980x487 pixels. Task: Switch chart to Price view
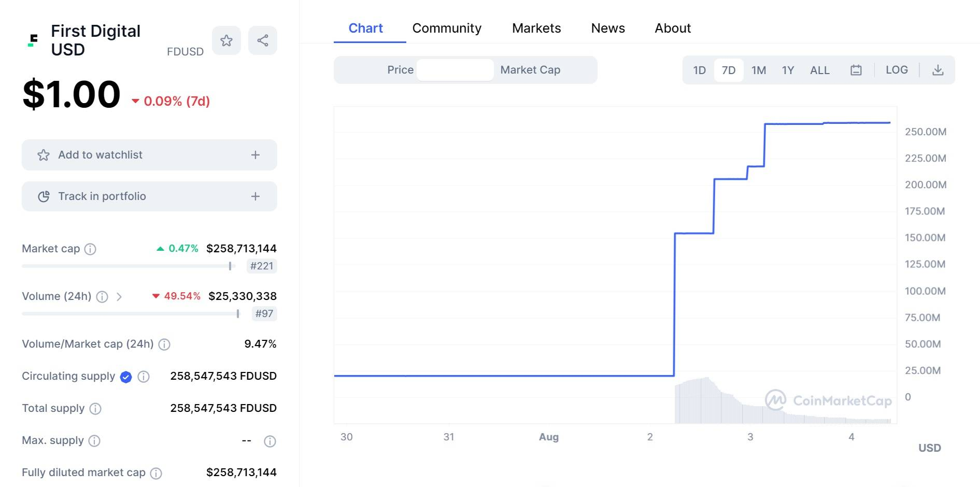coord(400,70)
